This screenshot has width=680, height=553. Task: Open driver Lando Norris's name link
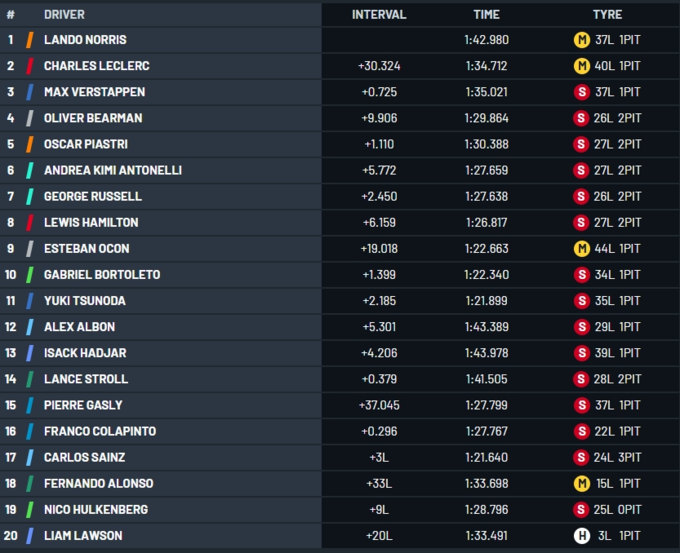[85, 40]
